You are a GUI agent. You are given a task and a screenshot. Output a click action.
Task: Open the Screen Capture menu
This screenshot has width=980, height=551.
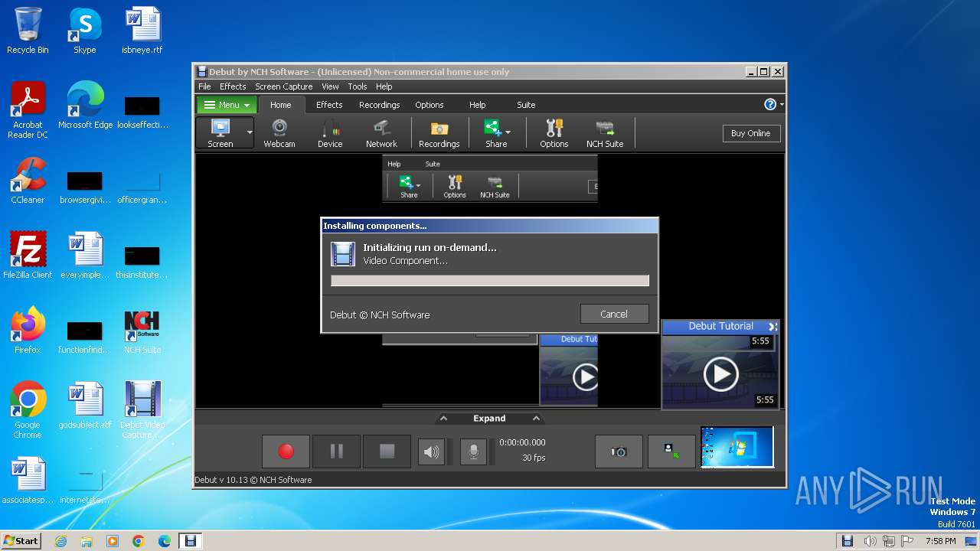coord(283,86)
